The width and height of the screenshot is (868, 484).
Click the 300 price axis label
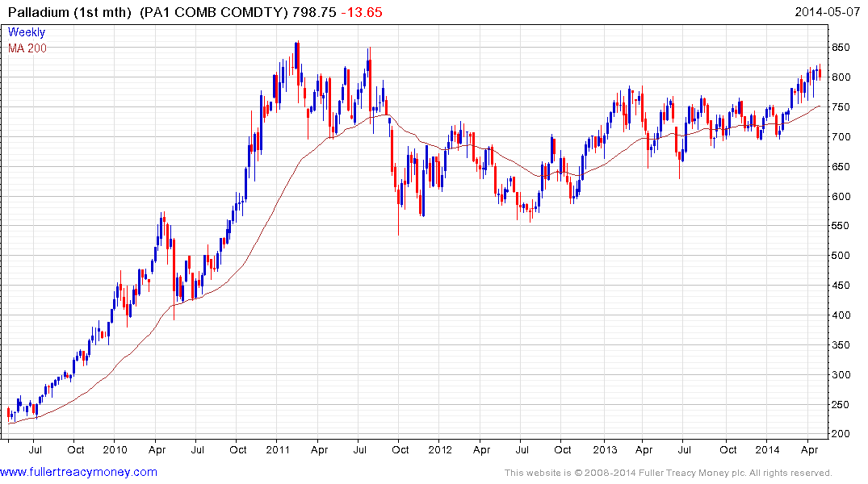(x=841, y=375)
